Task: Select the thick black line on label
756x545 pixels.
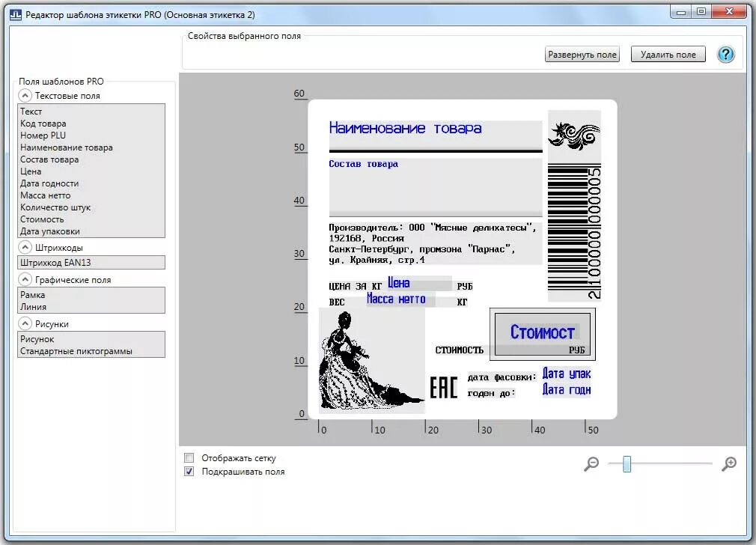Action: point(436,151)
